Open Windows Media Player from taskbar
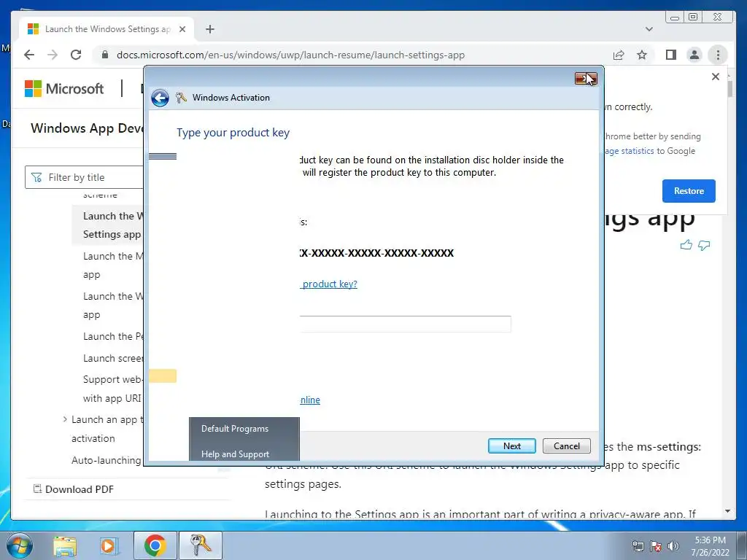Screen dimensions: 747x560 (x=109, y=546)
